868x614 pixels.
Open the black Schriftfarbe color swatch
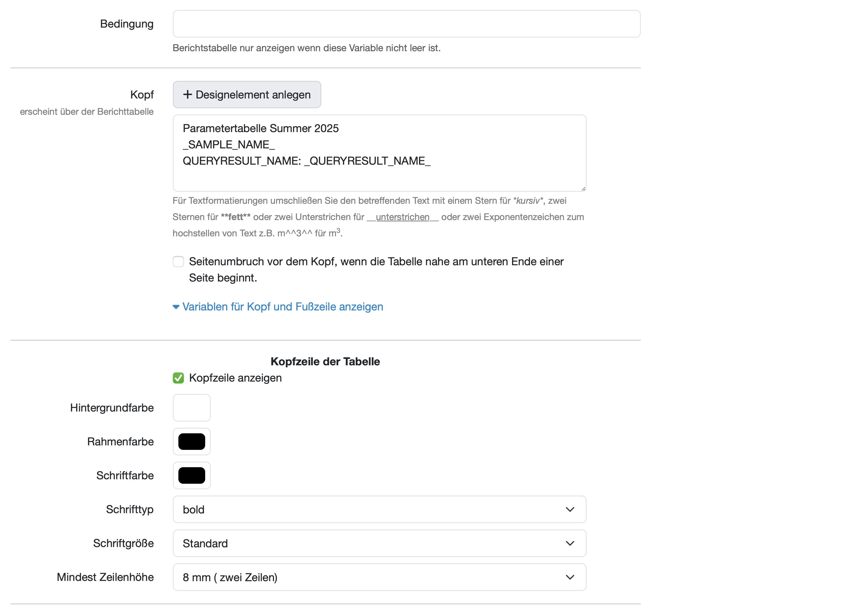[x=191, y=475]
